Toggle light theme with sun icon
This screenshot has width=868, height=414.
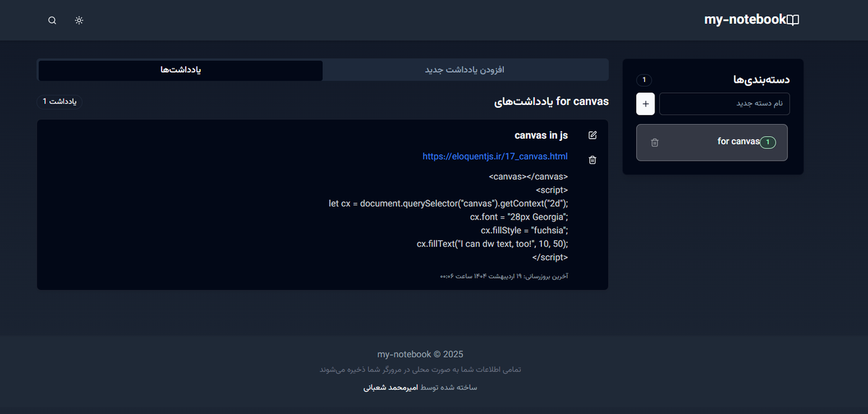(79, 20)
